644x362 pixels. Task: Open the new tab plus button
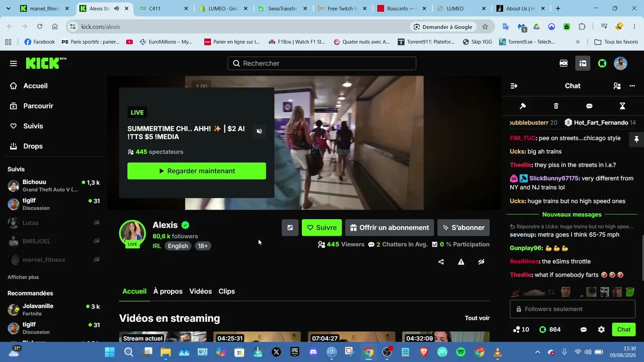(x=558, y=9)
